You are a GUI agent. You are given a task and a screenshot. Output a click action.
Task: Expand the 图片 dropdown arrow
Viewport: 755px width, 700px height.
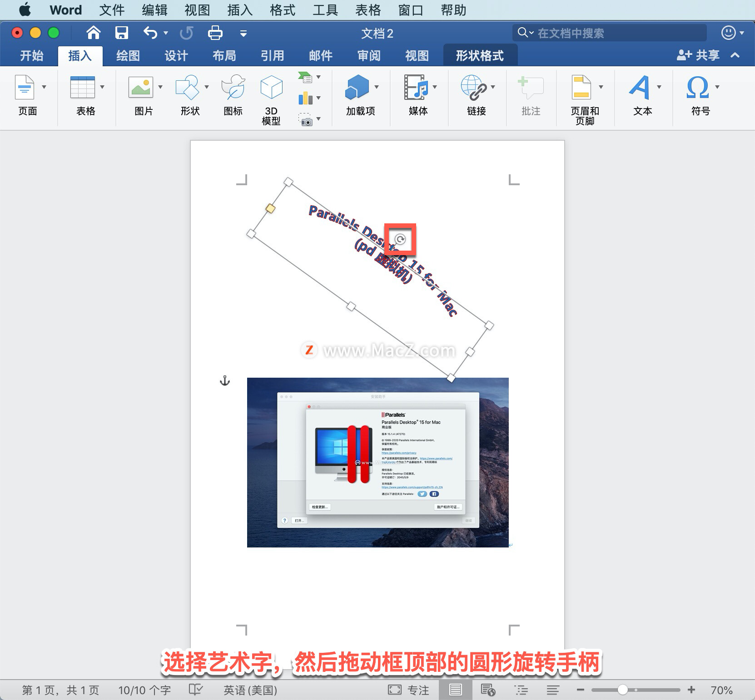click(160, 87)
